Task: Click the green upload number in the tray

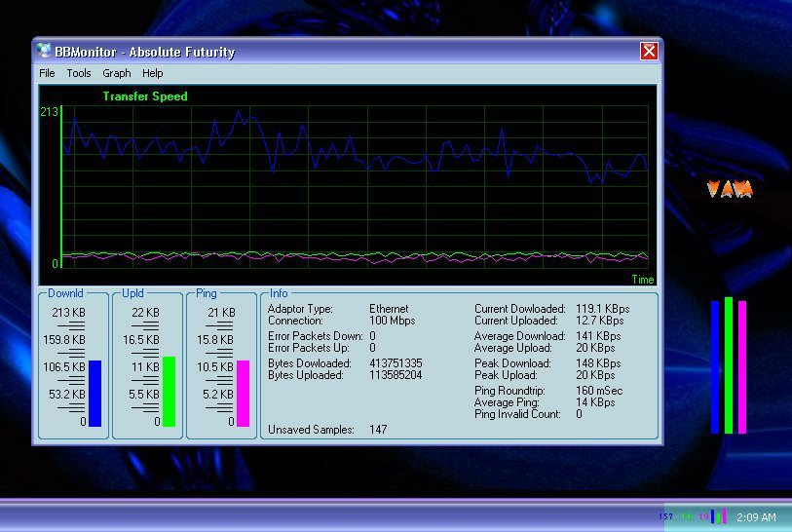Action: coord(686,516)
